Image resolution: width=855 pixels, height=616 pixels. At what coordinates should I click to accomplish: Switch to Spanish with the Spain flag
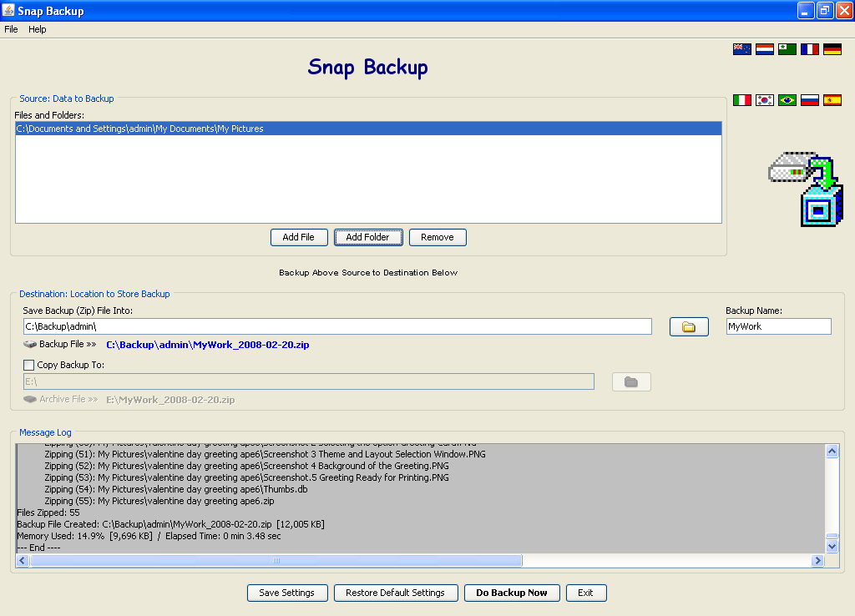coord(832,100)
